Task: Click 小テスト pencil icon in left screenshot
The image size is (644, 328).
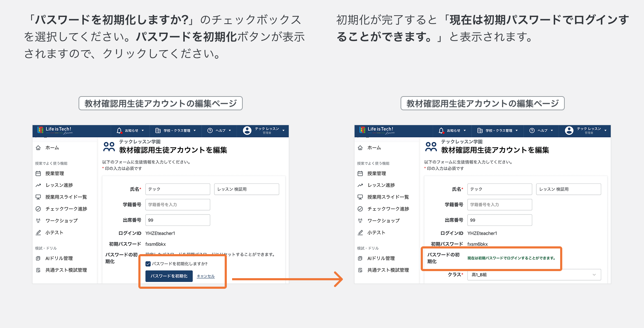Action: (x=38, y=233)
